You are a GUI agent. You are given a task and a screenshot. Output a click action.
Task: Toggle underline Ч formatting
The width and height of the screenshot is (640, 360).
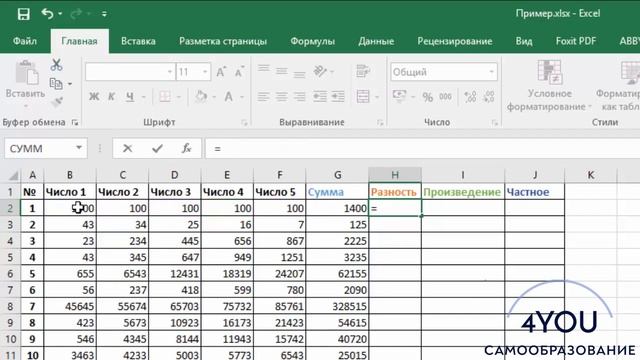pyautogui.click(x=130, y=97)
